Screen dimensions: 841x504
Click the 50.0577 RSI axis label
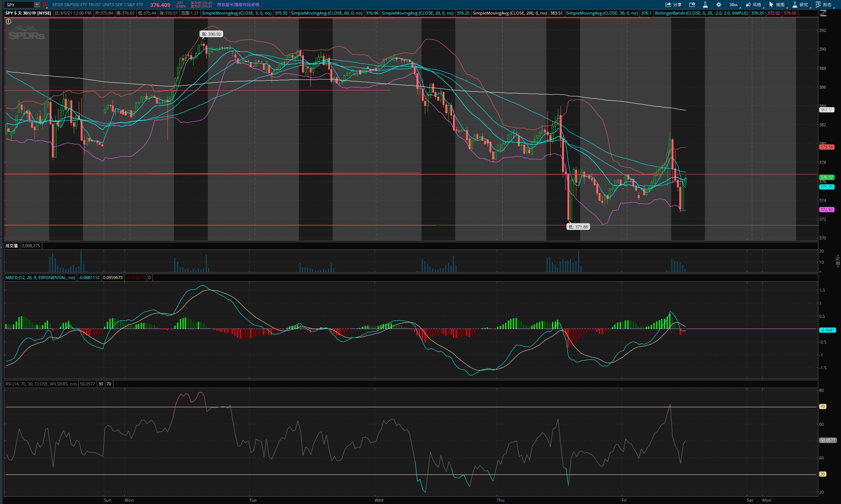point(828,440)
